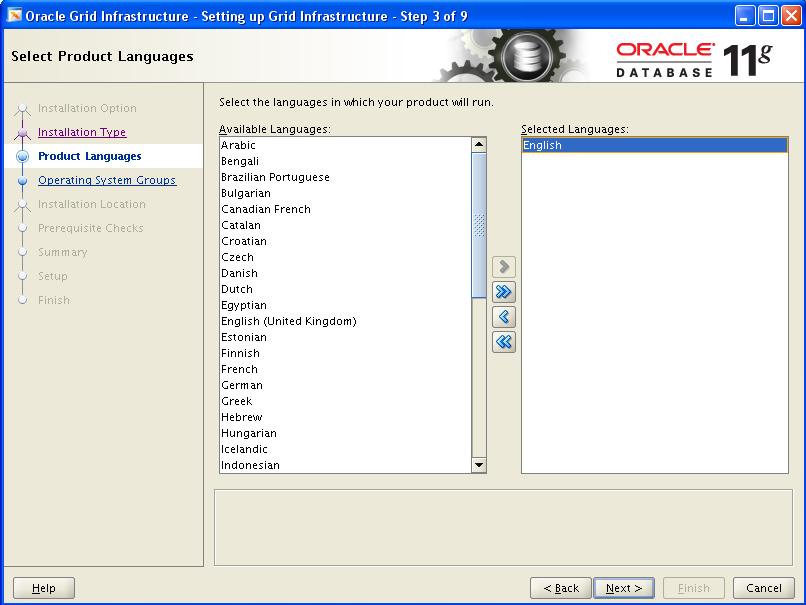Select German from the available list
This screenshot has width=806, height=605.
242,385
